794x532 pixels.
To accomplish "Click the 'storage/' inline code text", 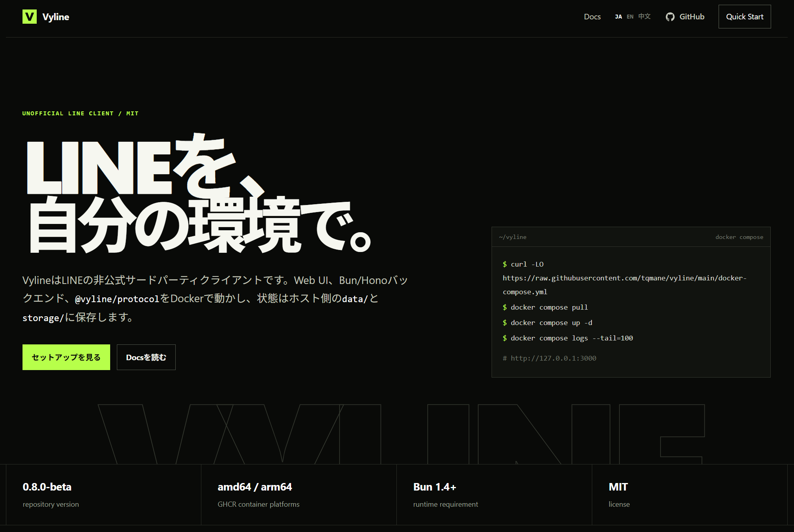I will pos(43,318).
